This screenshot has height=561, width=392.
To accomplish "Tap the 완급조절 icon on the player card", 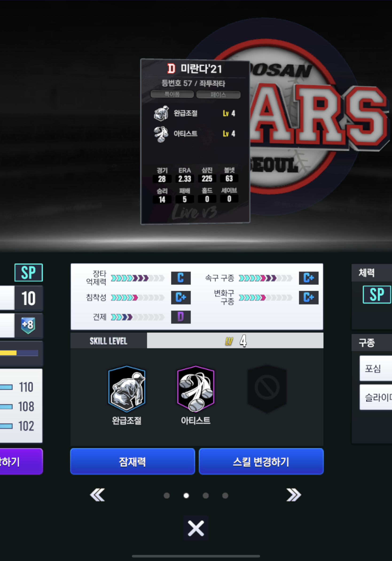I will click(161, 113).
